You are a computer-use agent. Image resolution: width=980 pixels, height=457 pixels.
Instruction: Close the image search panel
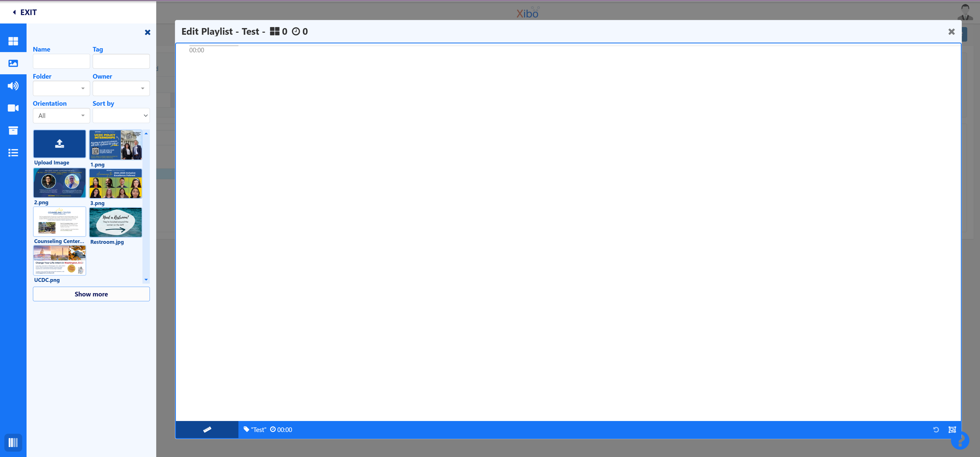pyautogui.click(x=148, y=32)
